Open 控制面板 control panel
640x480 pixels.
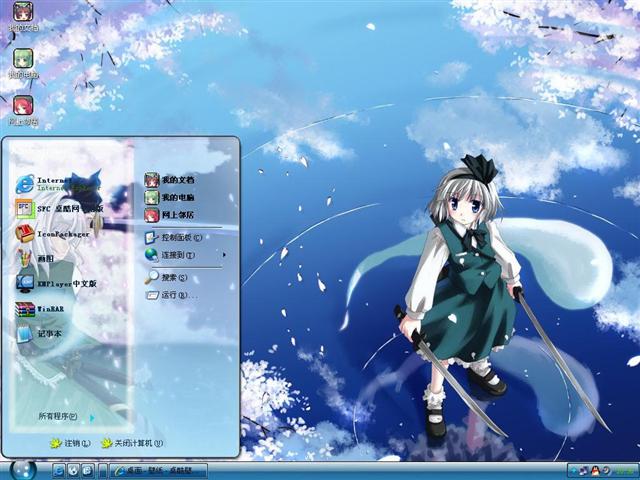pos(173,237)
